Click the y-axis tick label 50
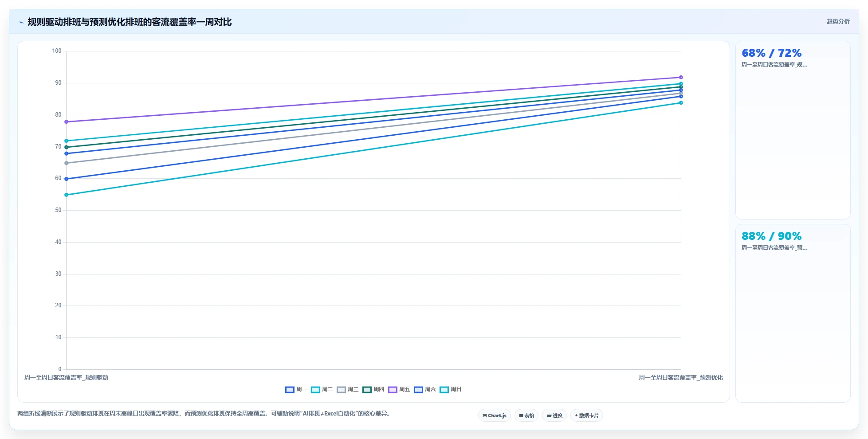Screen dimensions: 868x439 point(58,210)
